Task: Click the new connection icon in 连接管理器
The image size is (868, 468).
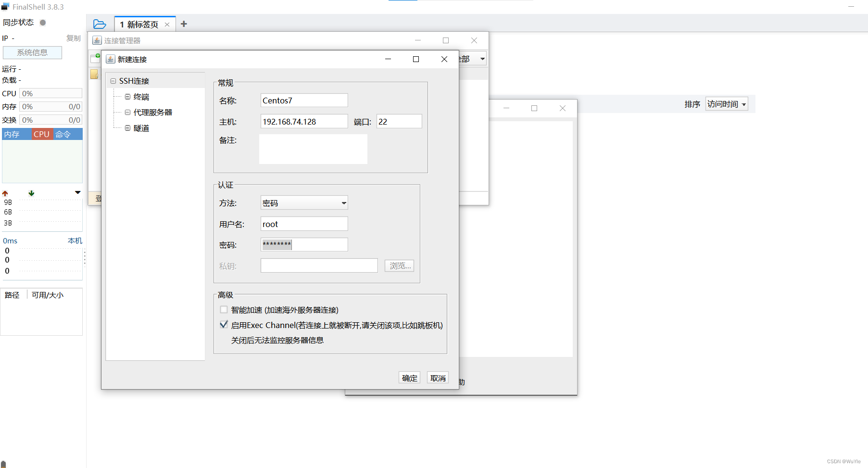Action: pos(95,59)
